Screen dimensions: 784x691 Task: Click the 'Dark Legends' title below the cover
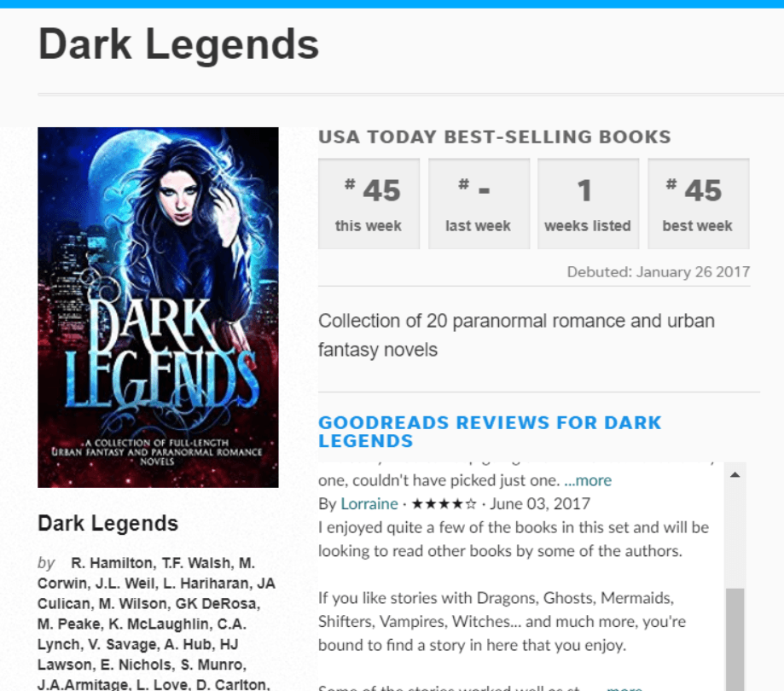coord(108,524)
